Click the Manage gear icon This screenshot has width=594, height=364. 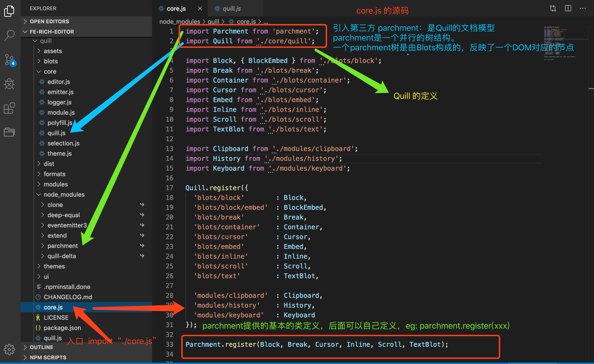coord(9,349)
